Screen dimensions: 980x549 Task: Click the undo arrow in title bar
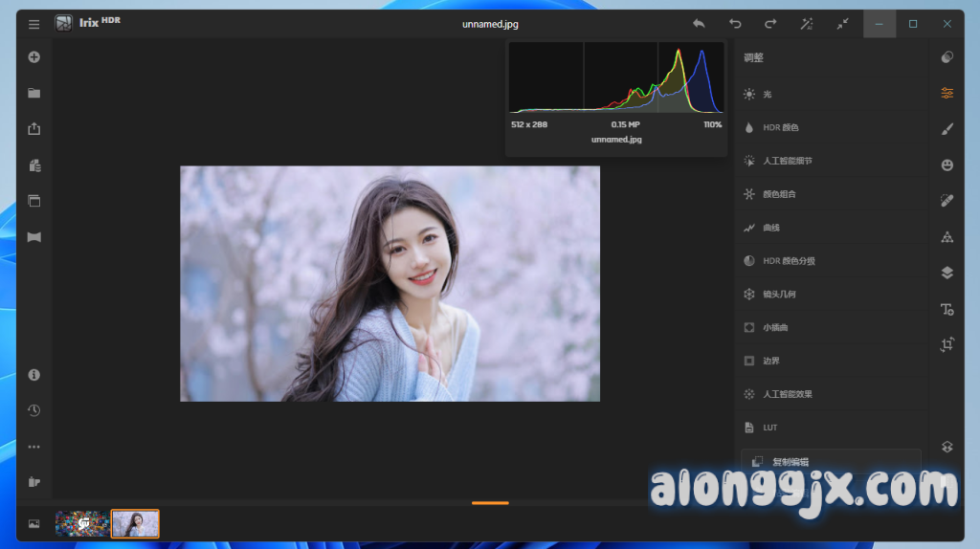point(735,24)
